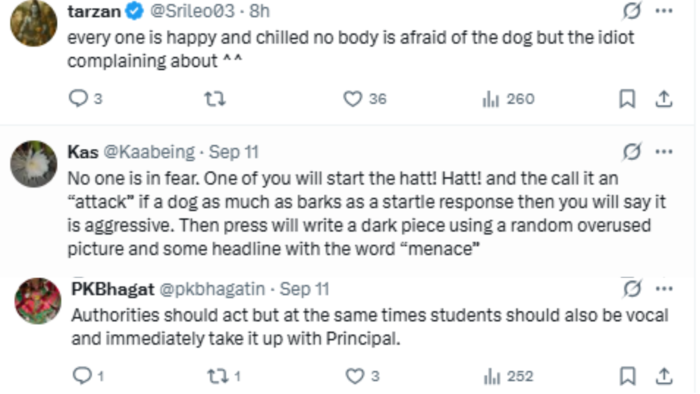700x394 pixels.
Task: Reply to PKBhagat's tweet
Action: click(88, 376)
